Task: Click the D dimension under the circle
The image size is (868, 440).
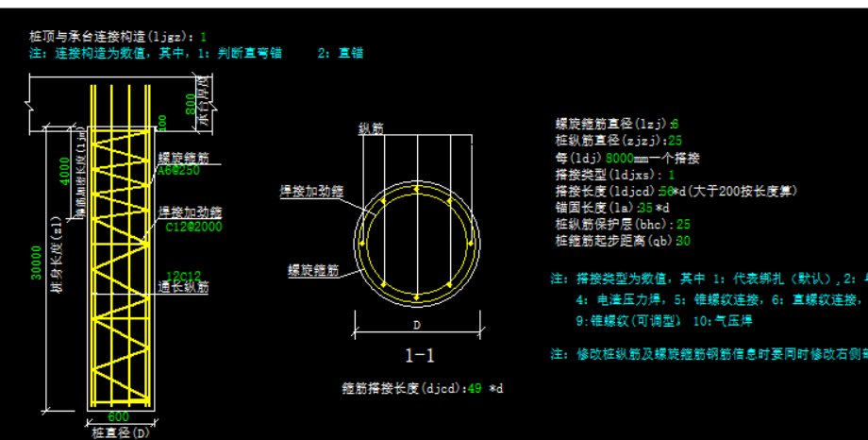Action: [x=417, y=326]
